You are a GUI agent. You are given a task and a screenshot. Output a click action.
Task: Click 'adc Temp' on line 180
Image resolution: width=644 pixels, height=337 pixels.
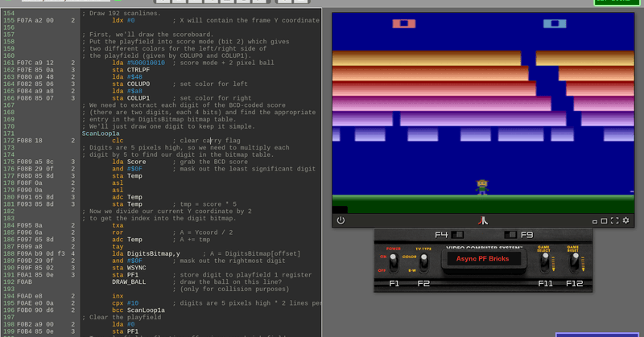pyautogui.click(x=127, y=197)
